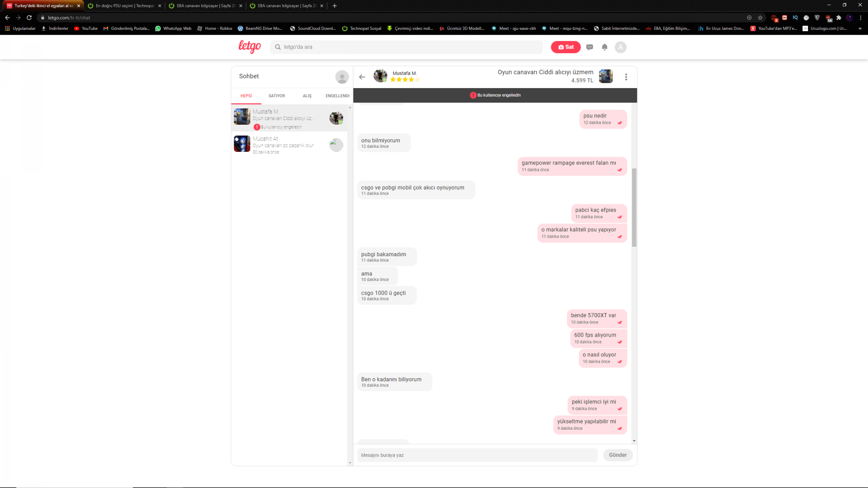Reload the page with refresh icon
This screenshot has height=488, width=868.
pos(29,18)
